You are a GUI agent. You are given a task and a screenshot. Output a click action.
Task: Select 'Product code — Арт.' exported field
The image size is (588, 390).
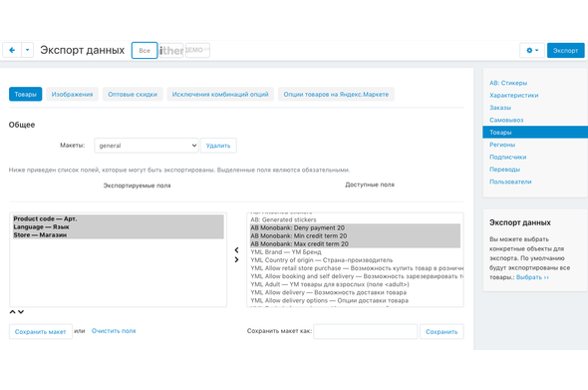tap(119, 218)
